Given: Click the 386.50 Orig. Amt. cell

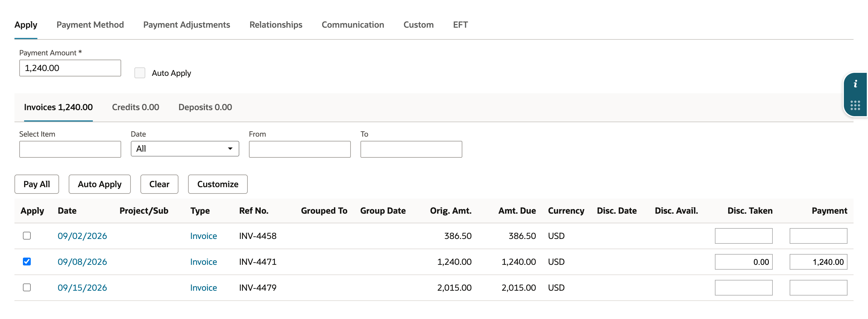Looking at the screenshot, I should (458, 236).
